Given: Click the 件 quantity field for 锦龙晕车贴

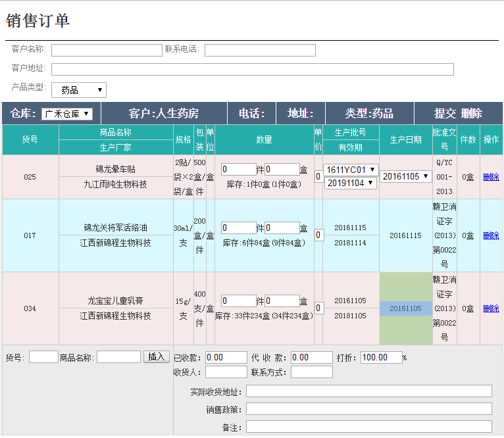Looking at the screenshot, I should pos(238,170).
